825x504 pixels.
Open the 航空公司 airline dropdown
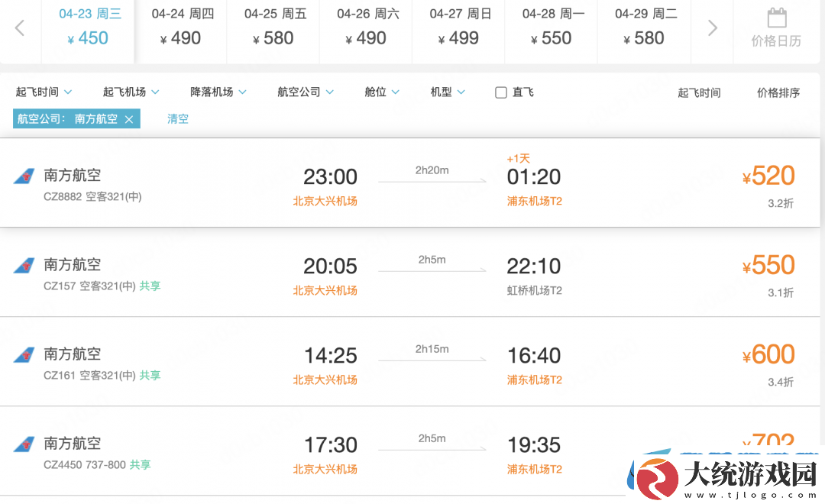click(306, 92)
